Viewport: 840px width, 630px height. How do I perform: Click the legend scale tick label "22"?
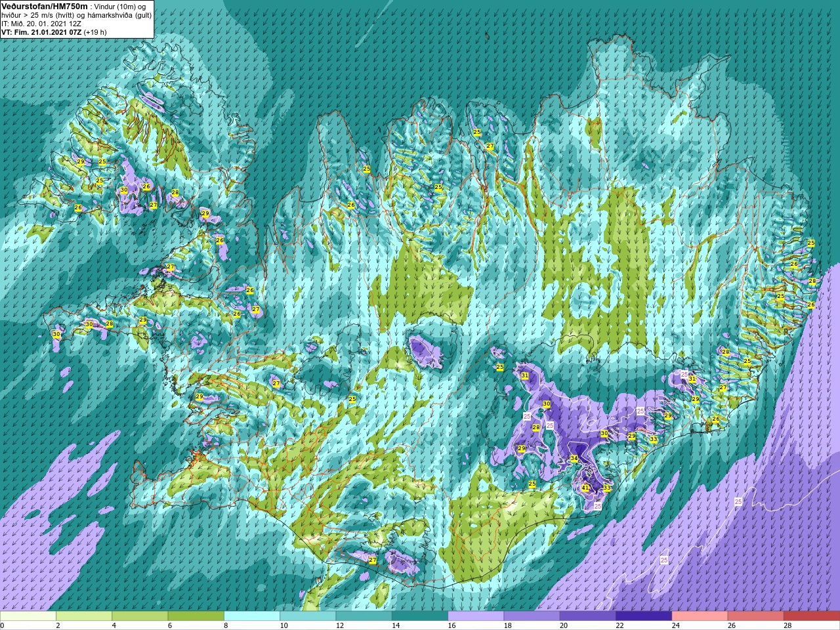[619, 625]
